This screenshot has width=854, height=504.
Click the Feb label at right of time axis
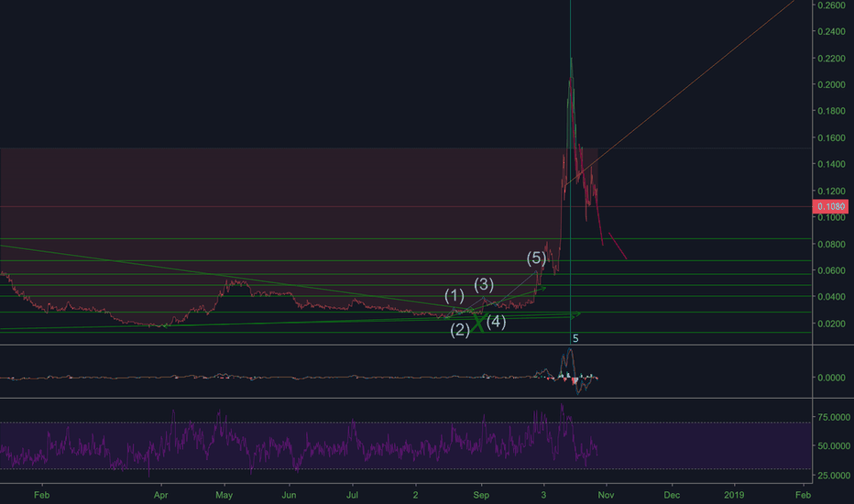click(x=803, y=495)
